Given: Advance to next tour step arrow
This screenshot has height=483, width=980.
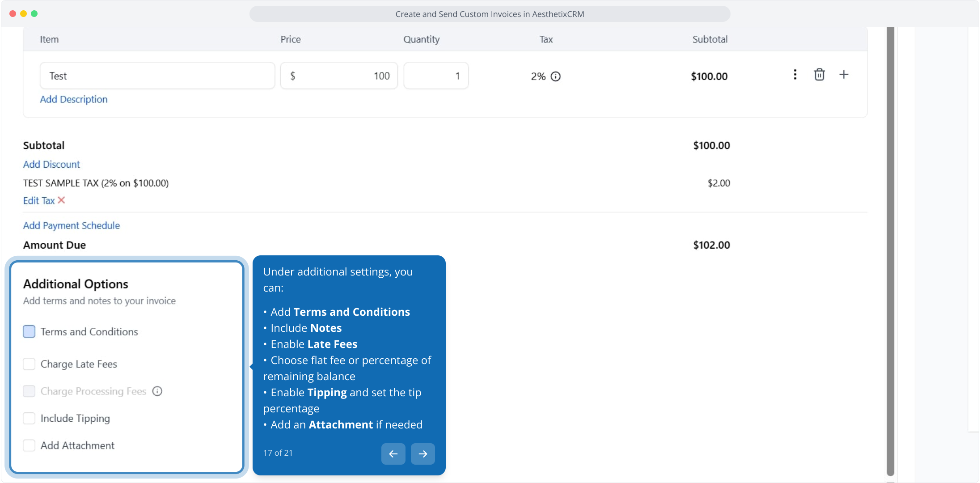Looking at the screenshot, I should point(422,454).
